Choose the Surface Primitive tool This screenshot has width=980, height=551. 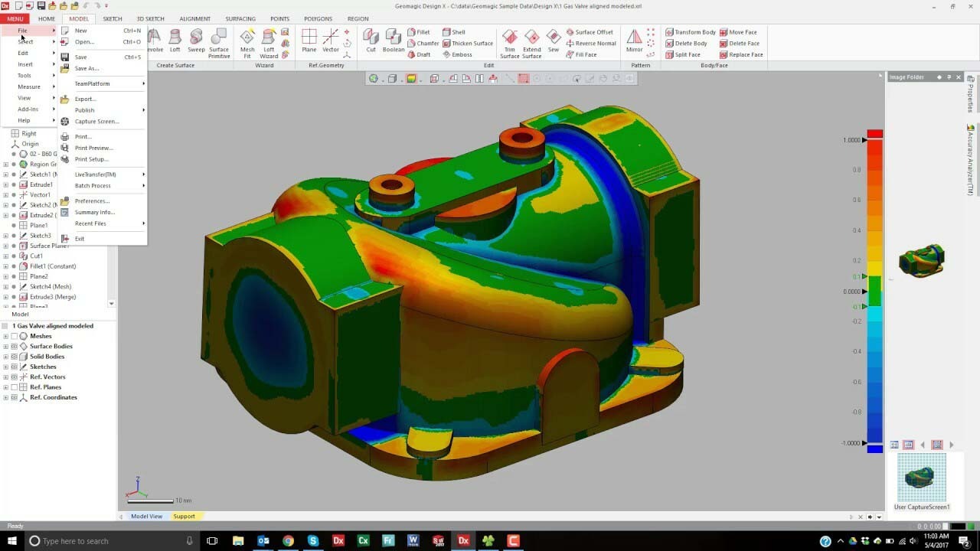219,44
